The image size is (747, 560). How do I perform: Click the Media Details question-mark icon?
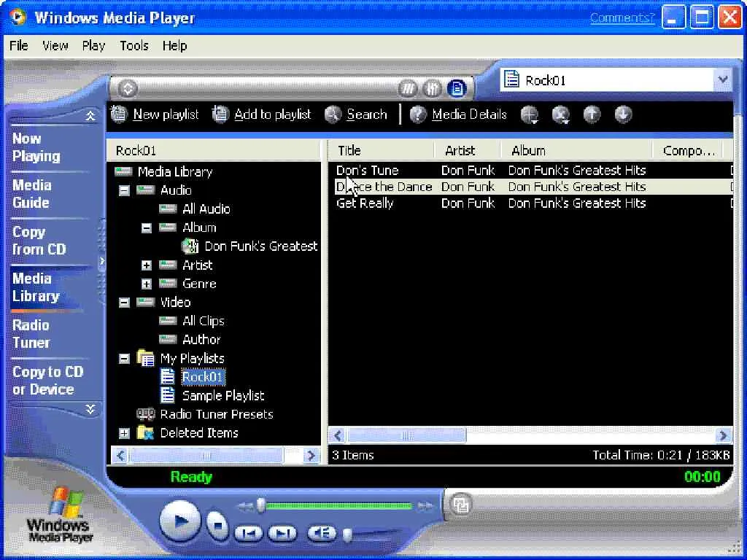point(418,114)
